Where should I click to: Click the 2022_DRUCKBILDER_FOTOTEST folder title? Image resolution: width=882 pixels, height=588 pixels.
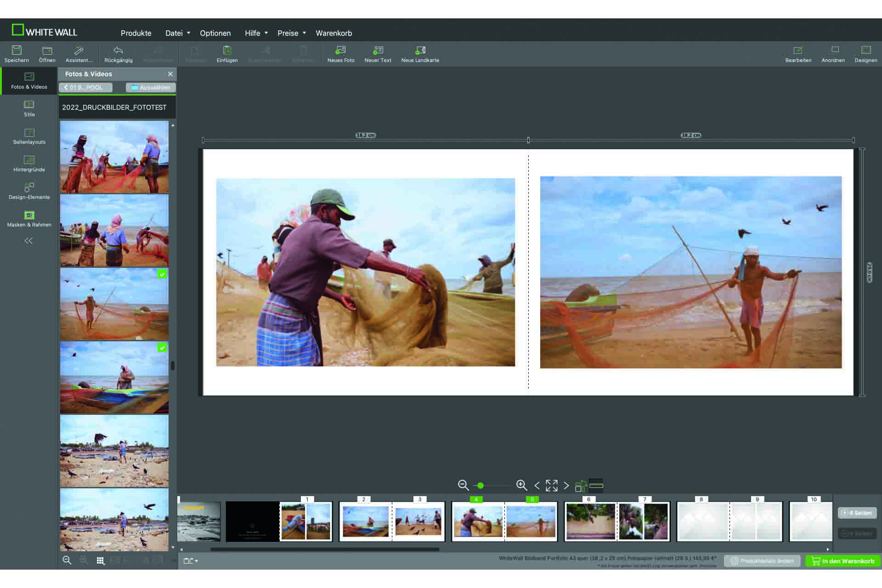coord(114,107)
